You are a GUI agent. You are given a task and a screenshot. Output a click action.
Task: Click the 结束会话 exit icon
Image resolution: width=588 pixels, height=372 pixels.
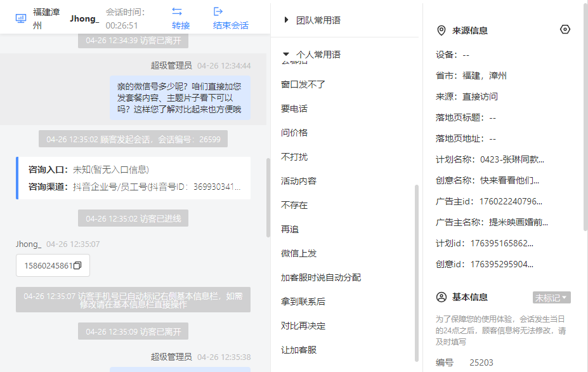click(218, 11)
